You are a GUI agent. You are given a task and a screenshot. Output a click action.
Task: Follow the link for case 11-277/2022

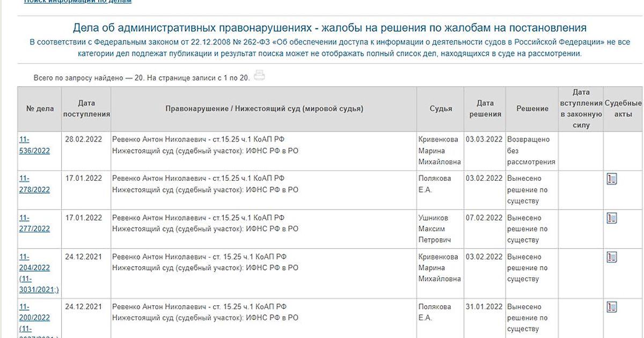(34, 223)
